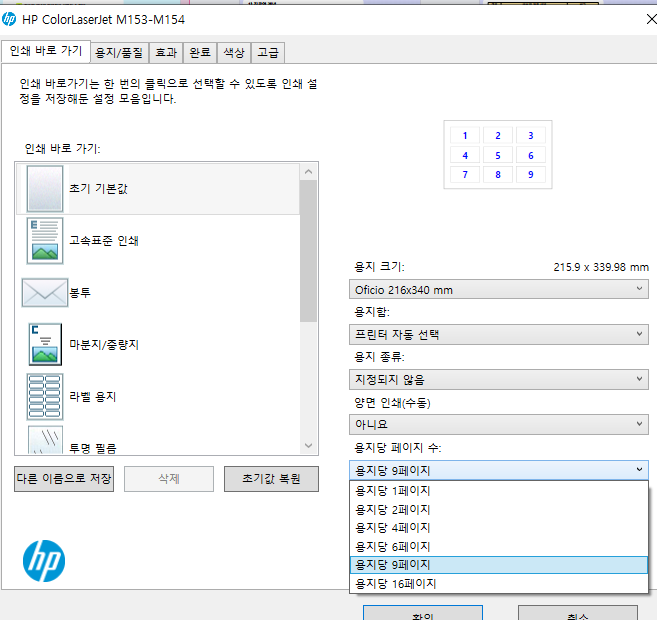Select 용지당 6페이지 option
This screenshot has width=657, height=620.
pyautogui.click(x=499, y=546)
